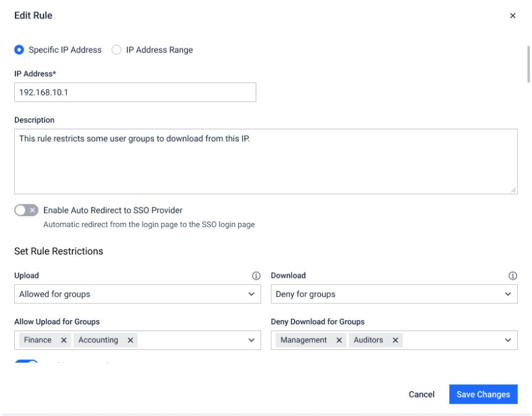
Task: Click into the Description text area
Action: click(265, 162)
